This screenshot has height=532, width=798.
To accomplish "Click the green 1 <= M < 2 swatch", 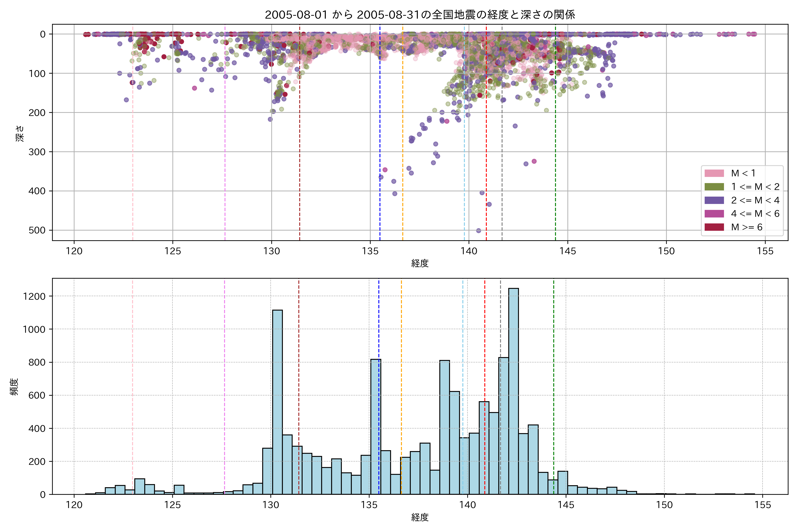I will [714, 187].
